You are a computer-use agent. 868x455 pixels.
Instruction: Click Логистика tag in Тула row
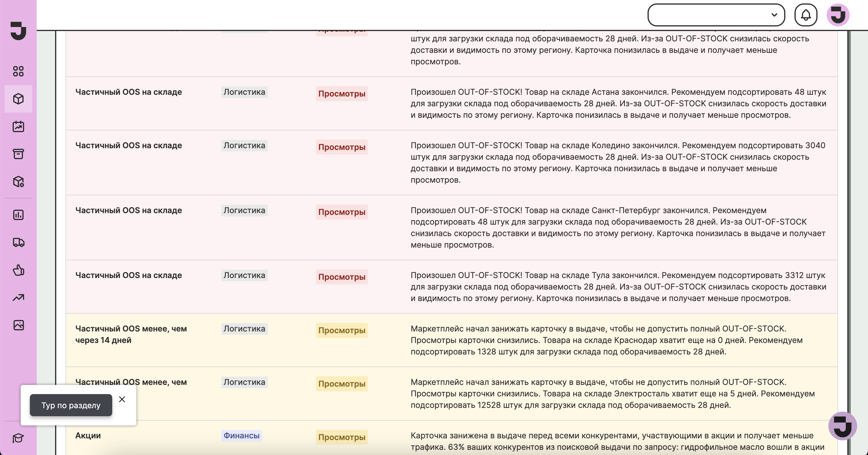click(x=244, y=275)
